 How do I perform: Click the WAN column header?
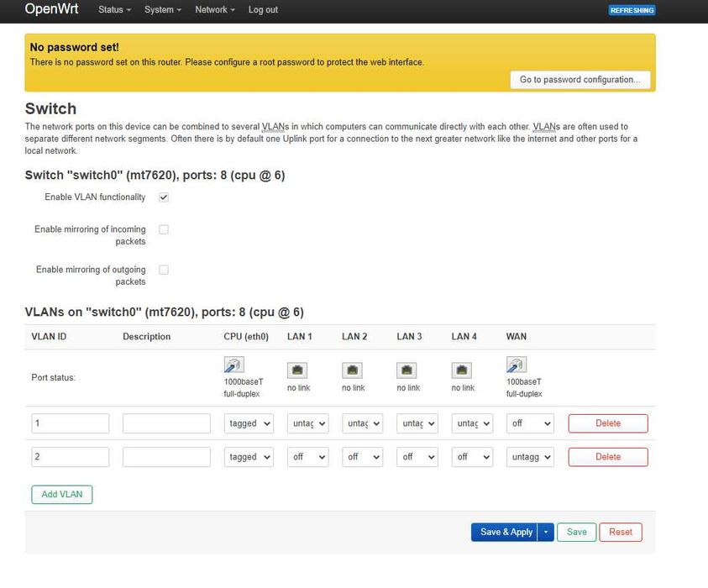click(x=517, y=337)
